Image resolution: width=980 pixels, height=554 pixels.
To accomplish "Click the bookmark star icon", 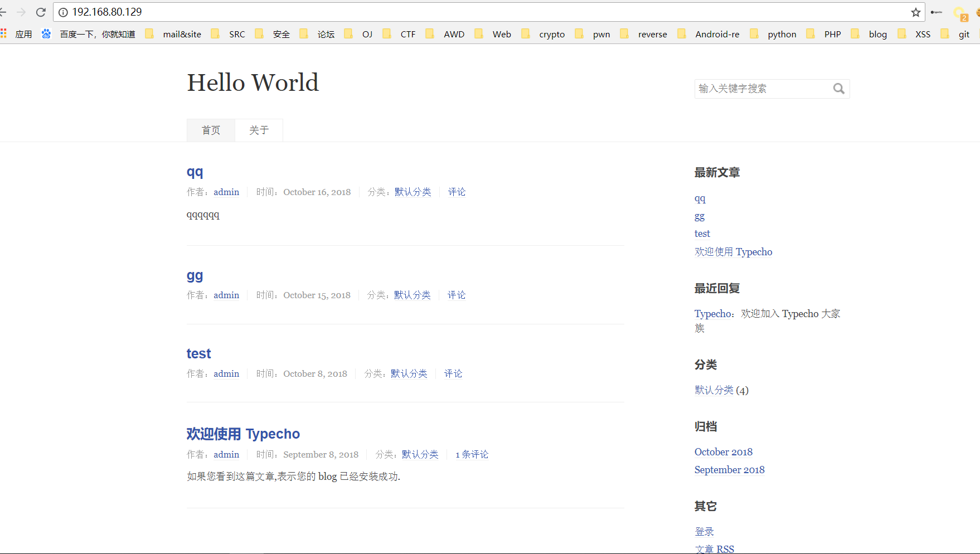I will (x=916, y=12).
